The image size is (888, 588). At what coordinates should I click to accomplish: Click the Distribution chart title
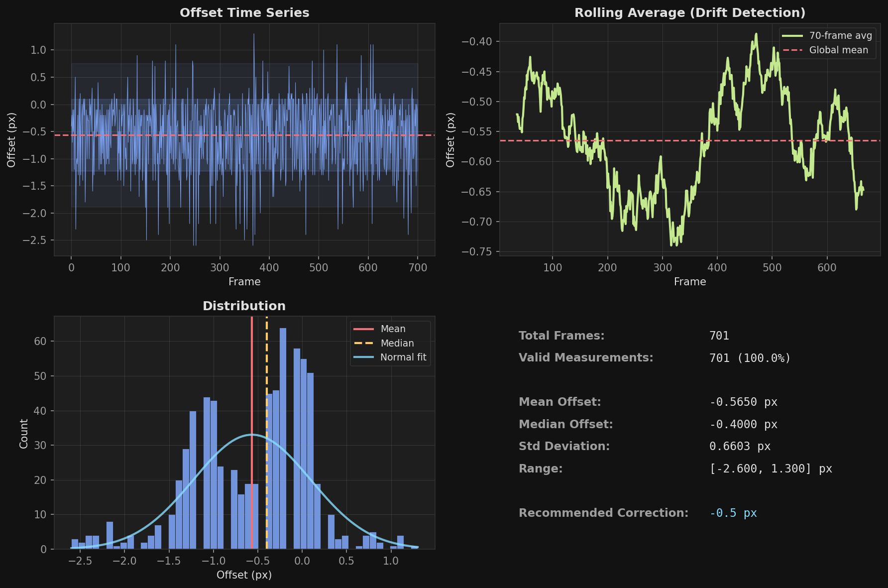click(244, 306)
